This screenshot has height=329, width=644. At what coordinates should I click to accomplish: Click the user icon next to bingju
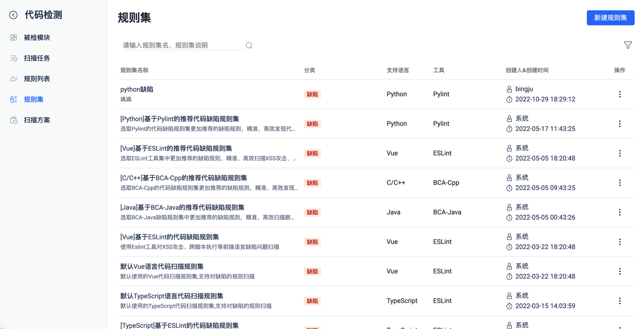coord(509,89)
